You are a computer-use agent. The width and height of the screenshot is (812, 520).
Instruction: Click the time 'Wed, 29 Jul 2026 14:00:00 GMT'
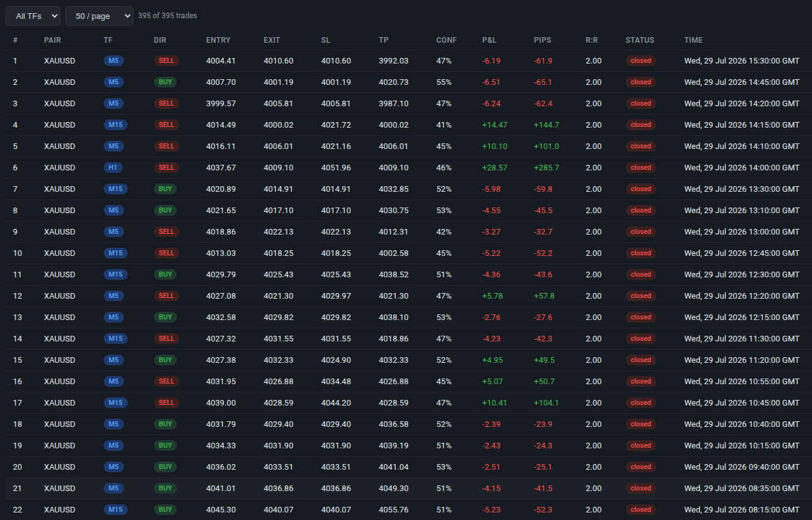coord(742,168)
